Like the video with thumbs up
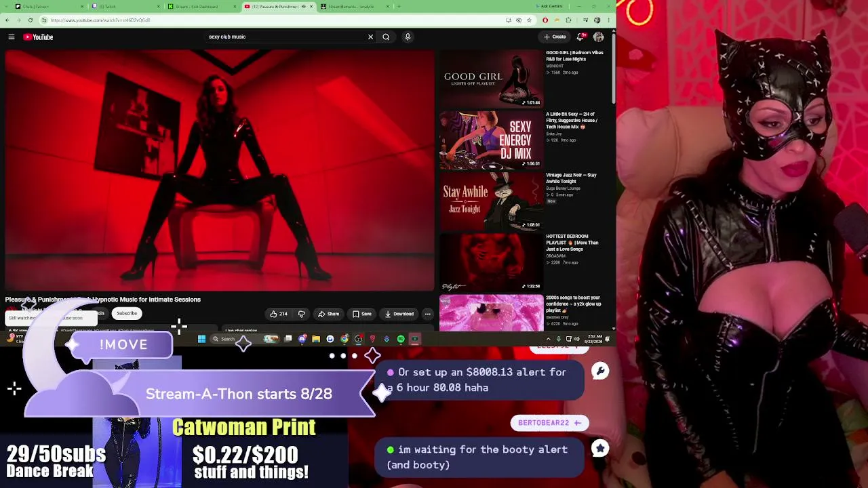The width and height of the screenshot is (868, 488). pyautogui.click(x=279, y=314)
